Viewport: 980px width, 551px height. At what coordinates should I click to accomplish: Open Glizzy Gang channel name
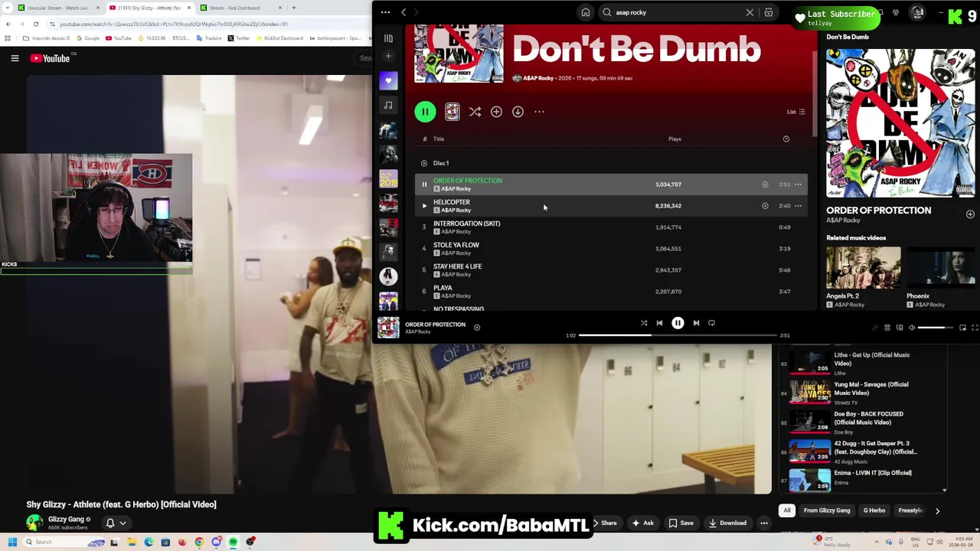[66, 520]
